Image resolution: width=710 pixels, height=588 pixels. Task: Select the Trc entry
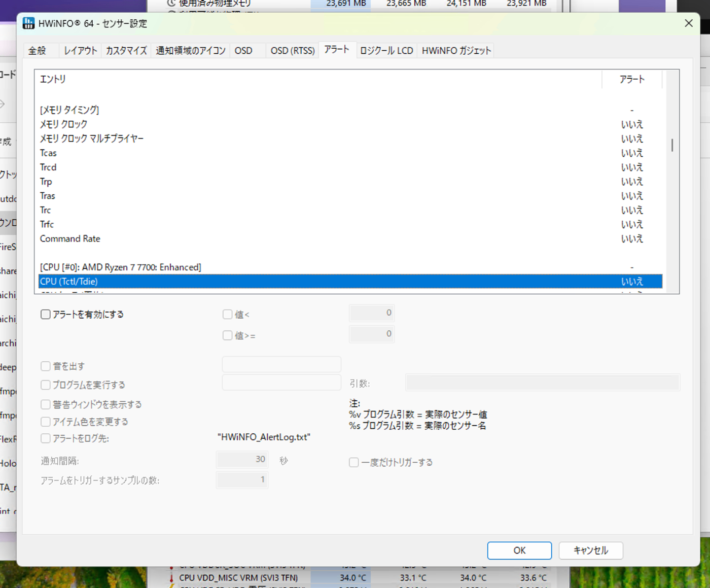[350, 210]
